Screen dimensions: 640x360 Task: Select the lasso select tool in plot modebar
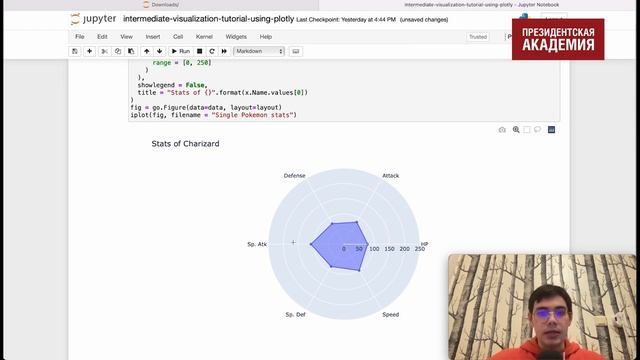pyautogui.click(x=537, y=130)
